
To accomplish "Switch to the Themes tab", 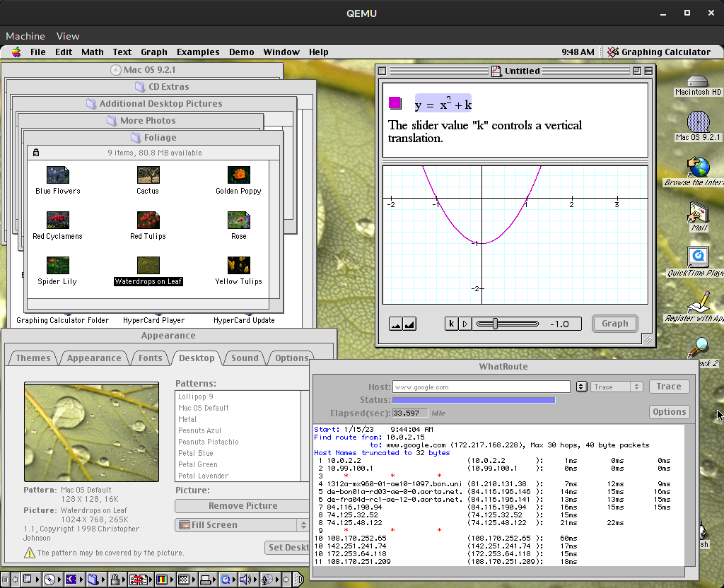I will pos(33,358).
